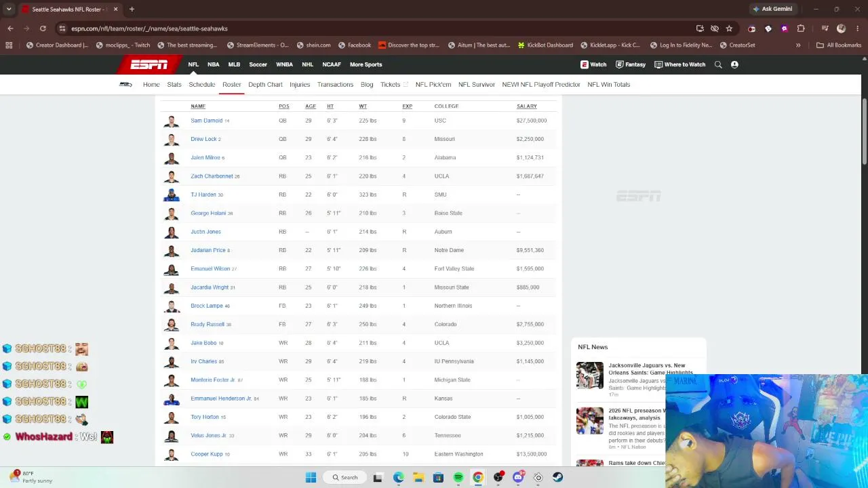Open the NFL section menu

coord(193,64)
